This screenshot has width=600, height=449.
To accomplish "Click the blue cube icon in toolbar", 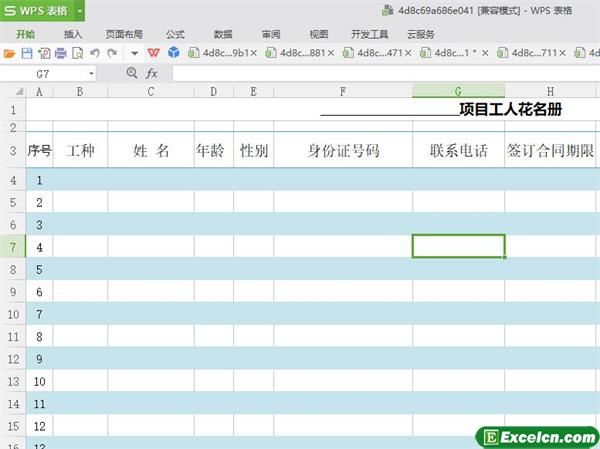I will 173,52.
